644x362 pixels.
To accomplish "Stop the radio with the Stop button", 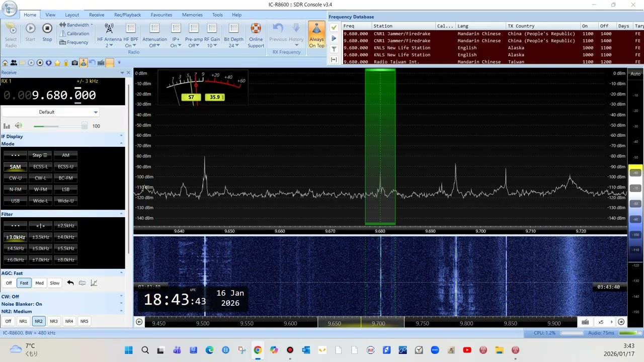I will click(47, 32).
